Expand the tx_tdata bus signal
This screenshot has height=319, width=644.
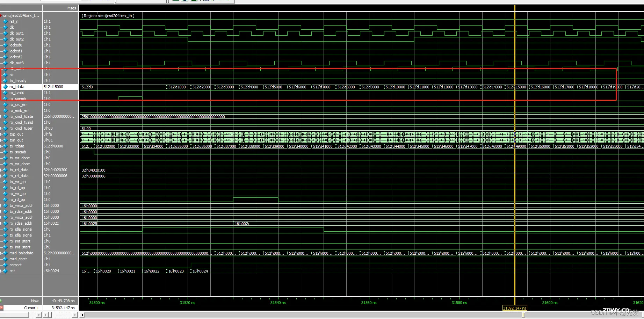tap(1, 146)
